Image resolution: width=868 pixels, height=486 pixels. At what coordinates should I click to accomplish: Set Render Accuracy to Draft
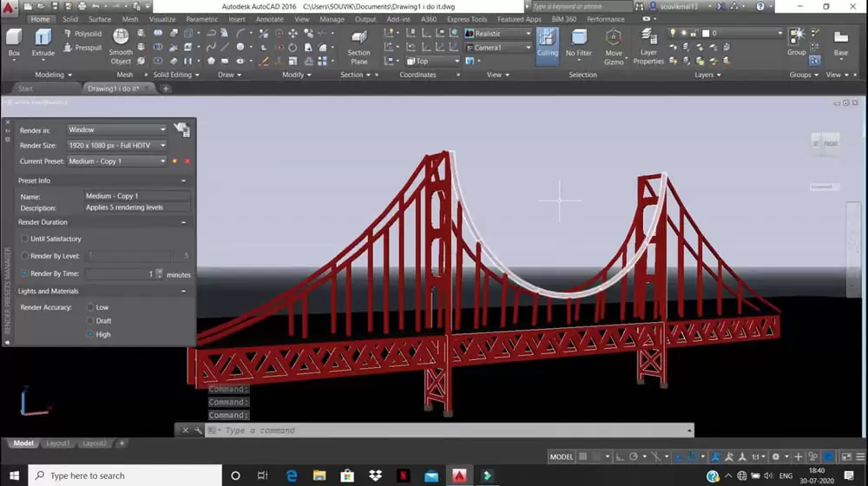pos(90,321)
